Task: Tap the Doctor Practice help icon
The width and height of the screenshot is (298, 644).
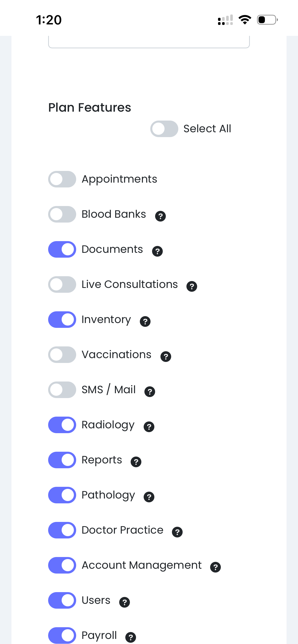Action: [177, 532]
